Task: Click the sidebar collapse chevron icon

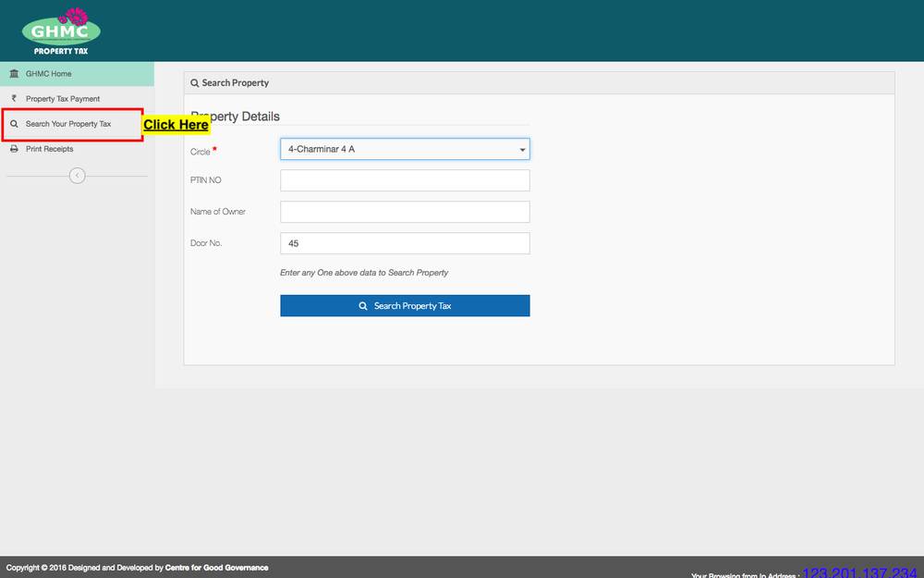Action: tap(77, 175)
